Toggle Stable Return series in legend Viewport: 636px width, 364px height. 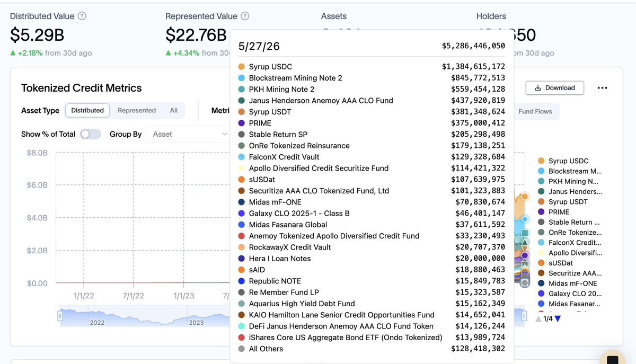click(569, 222)
